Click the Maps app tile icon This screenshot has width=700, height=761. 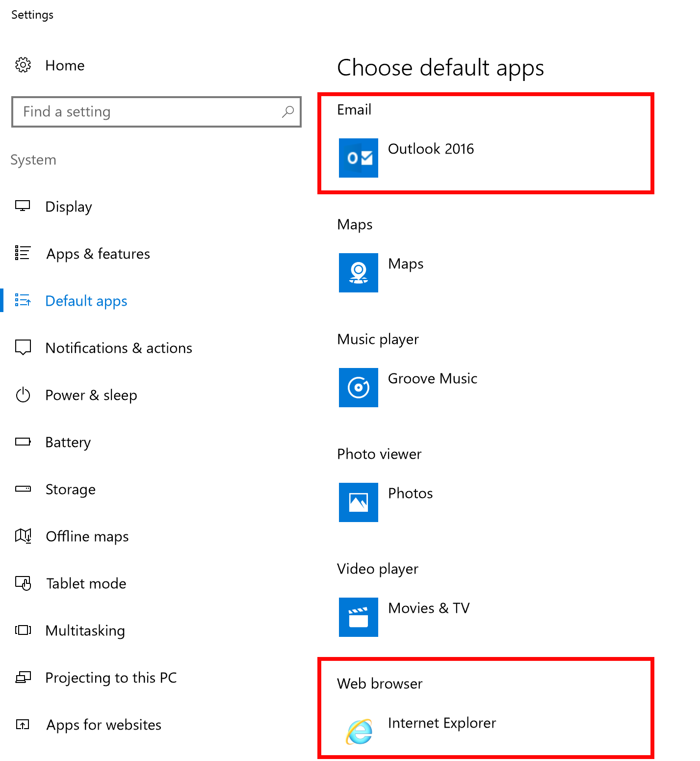[x=359, y=273]
